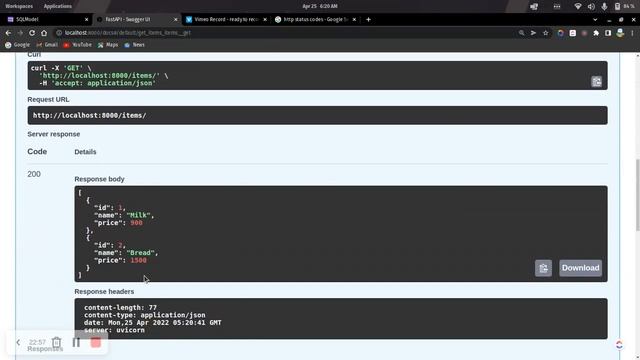Delete the recording with trash icon

56,342
